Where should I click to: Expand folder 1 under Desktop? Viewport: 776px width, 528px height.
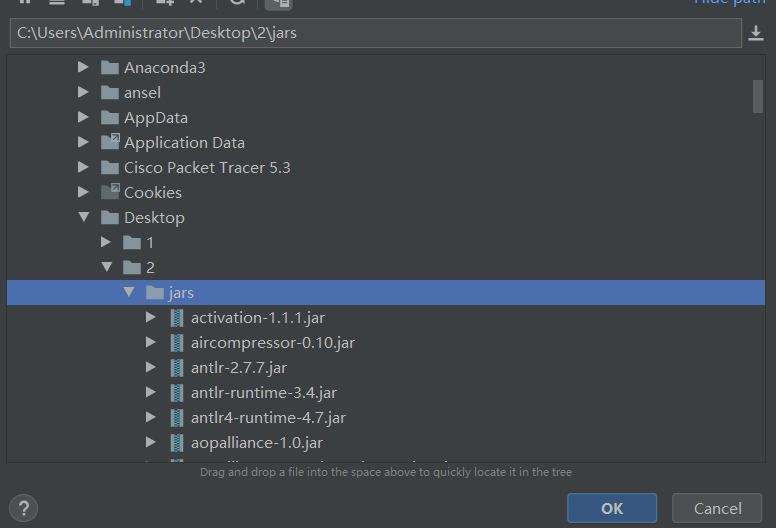click(x=105, y=242)
